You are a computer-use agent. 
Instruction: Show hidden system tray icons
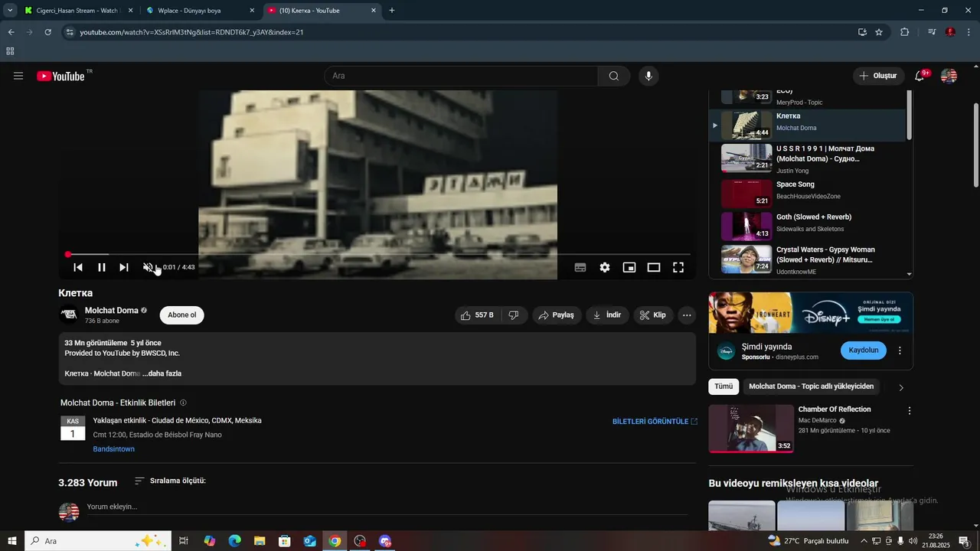click(864, 541)
